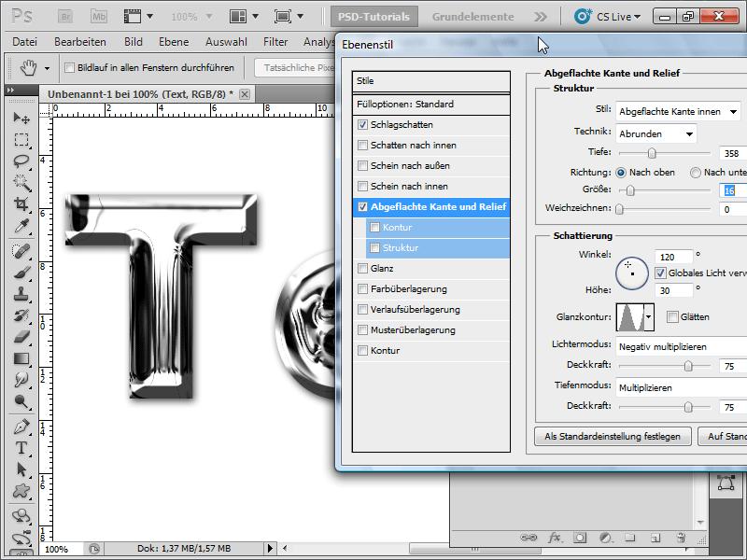Click the Weichzeichnen slider handle

tap(619, 209)
